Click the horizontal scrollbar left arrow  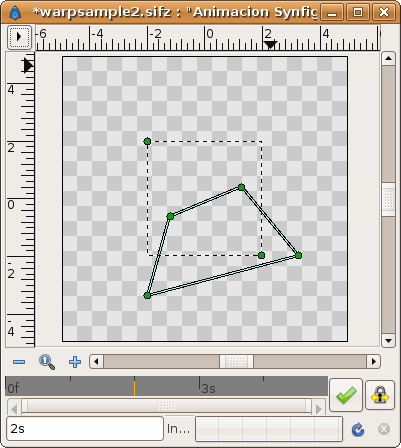click(x=96, y=362)
